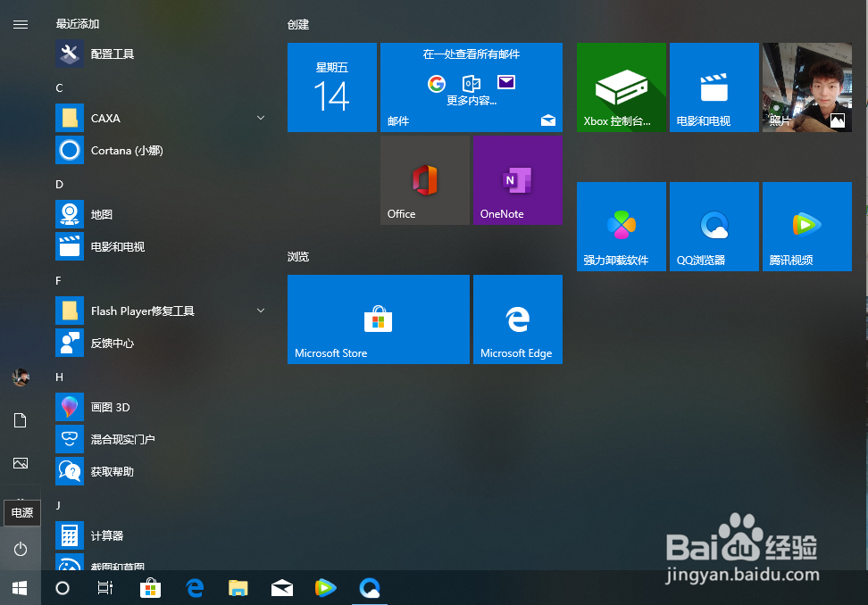Open the 电影和电视 tile
868x605 pixels.
714,87
